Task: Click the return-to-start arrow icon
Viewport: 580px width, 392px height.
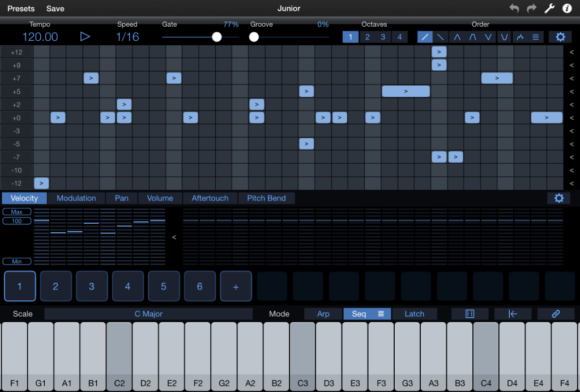Action: point(513,314)
